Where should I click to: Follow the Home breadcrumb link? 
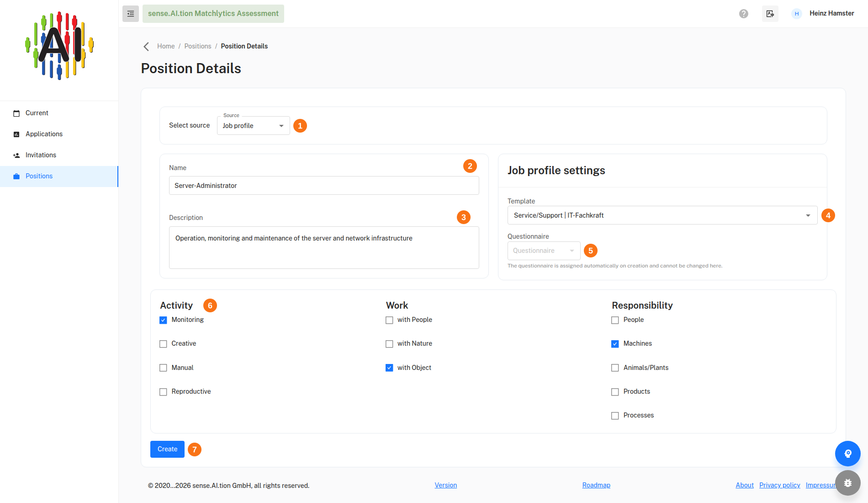pos(166,46)
